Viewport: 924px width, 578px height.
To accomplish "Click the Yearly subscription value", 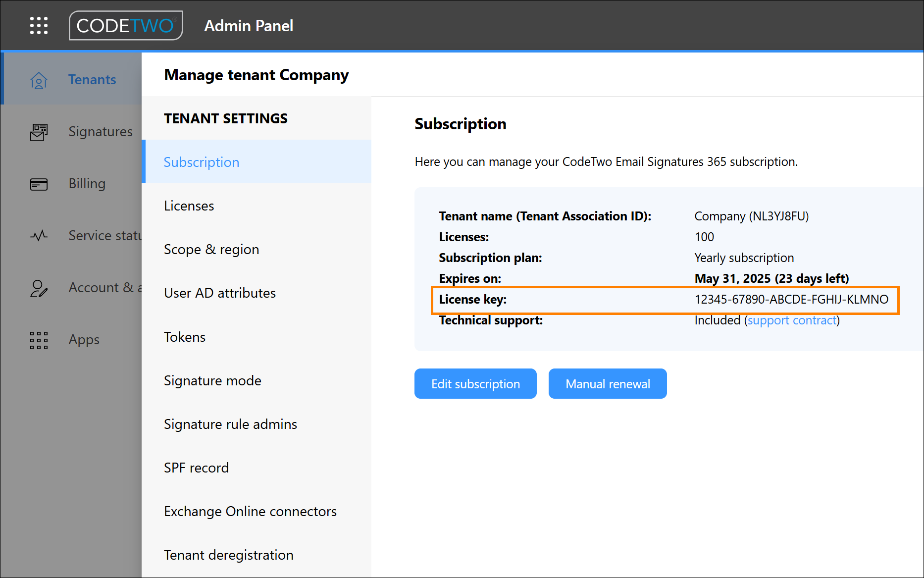I will (x=744, y=258).
